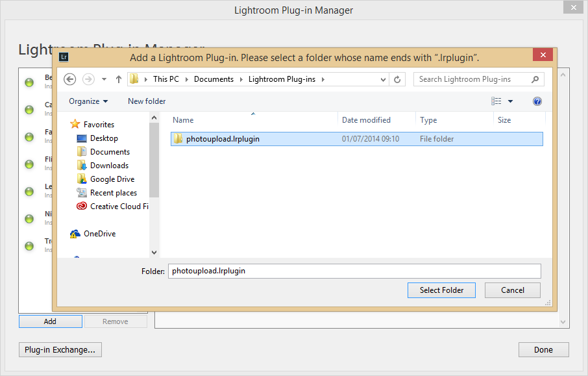
Task: Select Downloads in Favorites list
Action: [x=109, y=166]
